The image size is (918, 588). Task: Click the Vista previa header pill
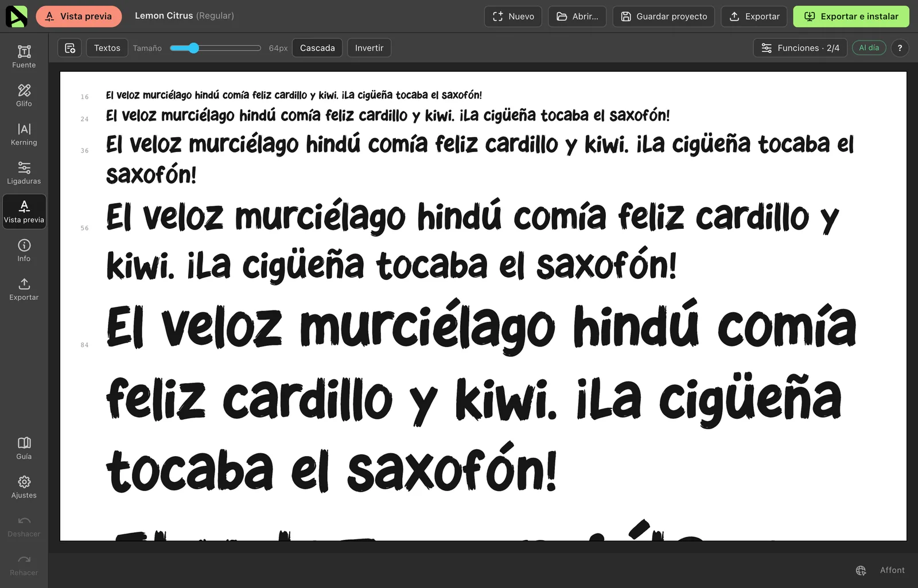coord(79,16)
